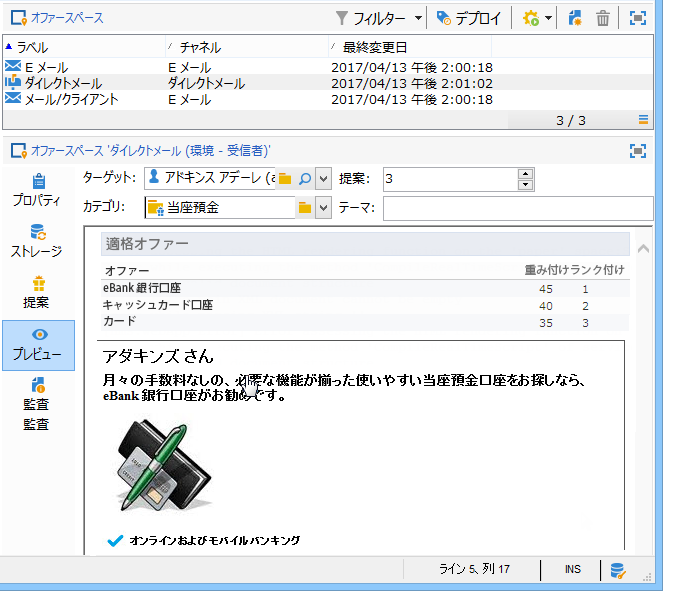Viewport: 677px width, 593px height.
Task: Collapse the 適格オファー section chevron
Action: tap(643, 248)
